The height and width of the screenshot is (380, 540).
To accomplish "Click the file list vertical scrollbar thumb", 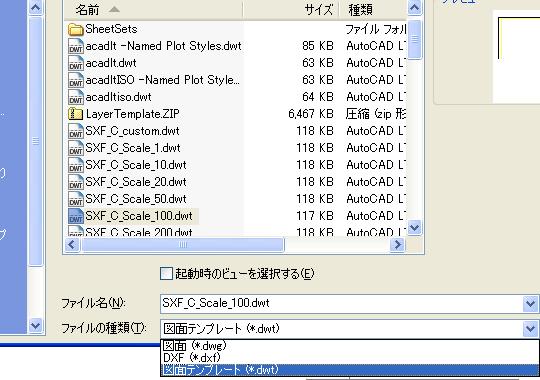I will (415, 40).
